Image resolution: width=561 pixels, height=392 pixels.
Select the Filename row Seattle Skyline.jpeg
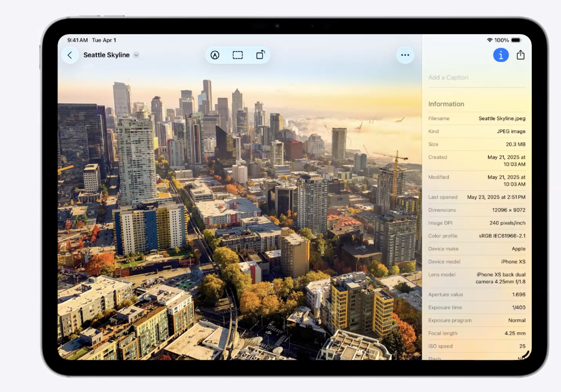click(x=477, y=118)
